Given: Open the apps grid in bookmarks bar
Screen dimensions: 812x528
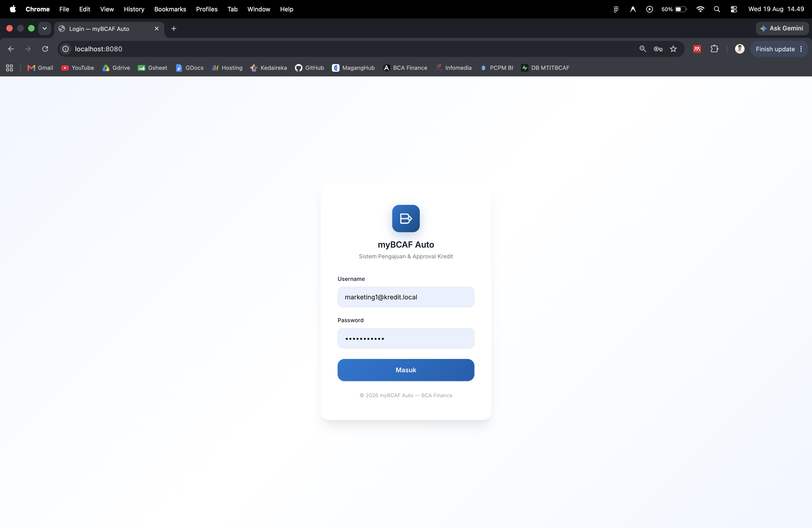Looking at the screenshot, I should (x=9, y=68).
